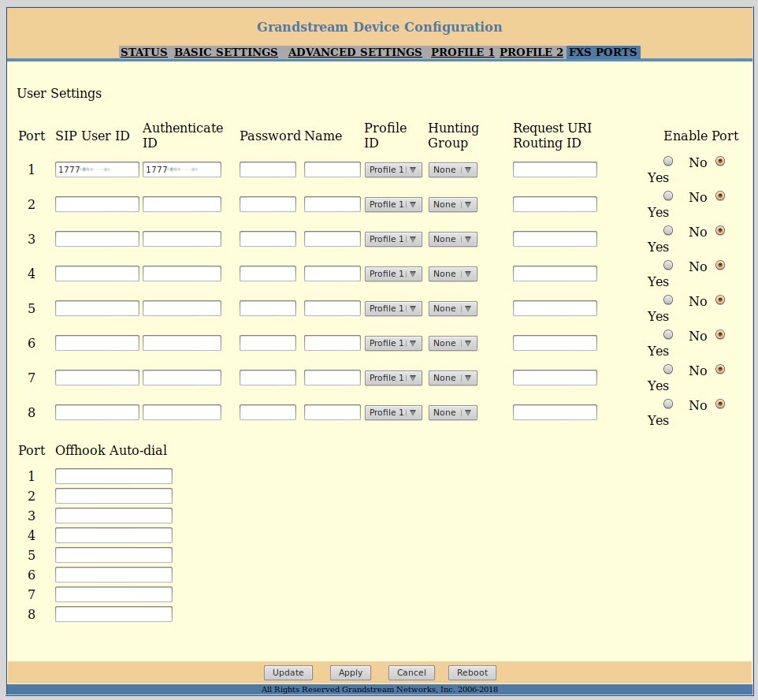This screenshot has width=758, height=700.
Task: Click the selected Enable Port radio, port 6
Action: [x=720, y=334]
